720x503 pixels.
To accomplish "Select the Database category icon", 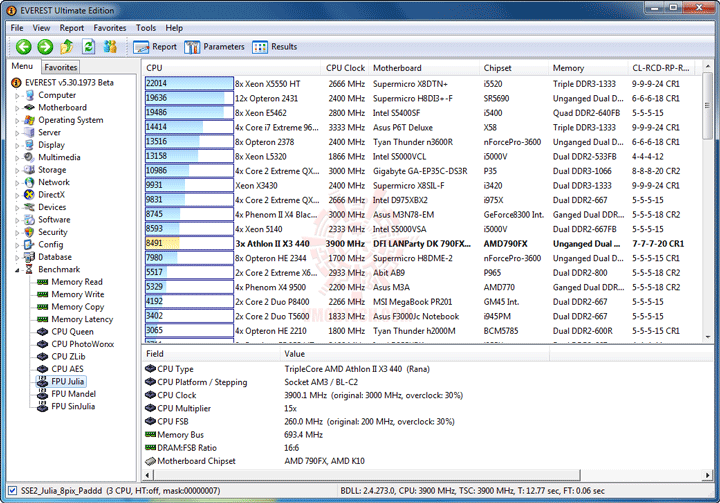I will click(29, 257).
